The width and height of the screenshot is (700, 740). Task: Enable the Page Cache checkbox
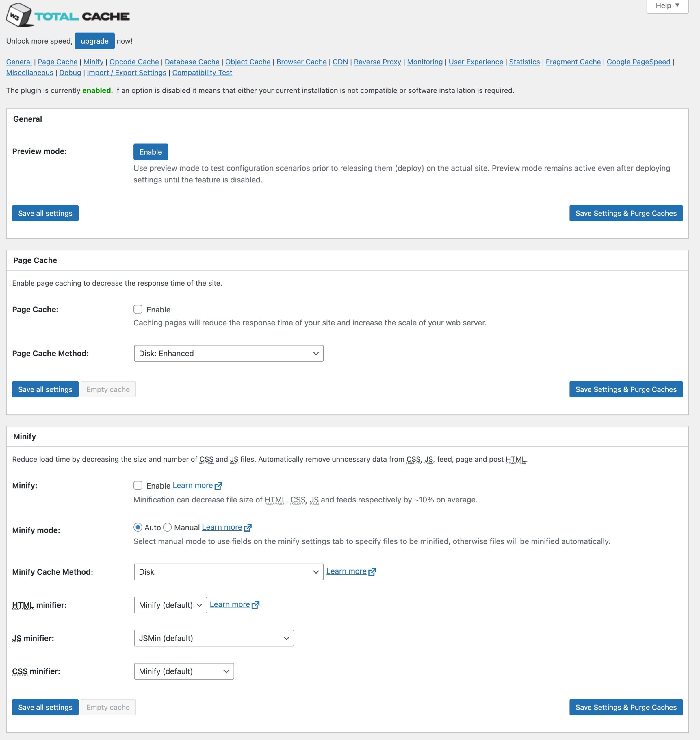tap(138, 309)
